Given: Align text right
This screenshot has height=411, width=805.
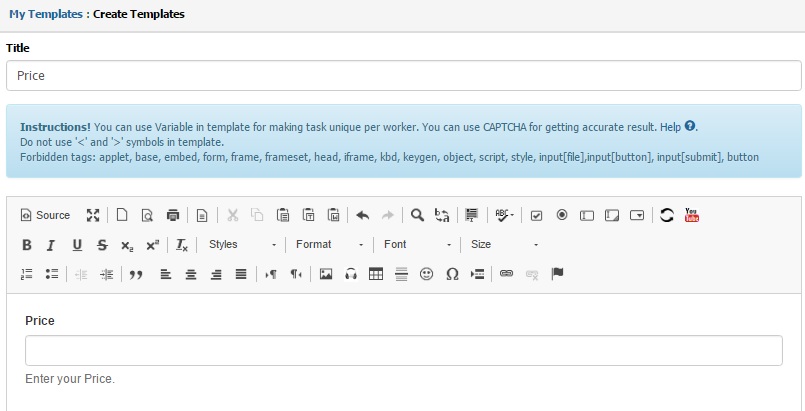Looking at the screenshot, I should click(216, 275).
